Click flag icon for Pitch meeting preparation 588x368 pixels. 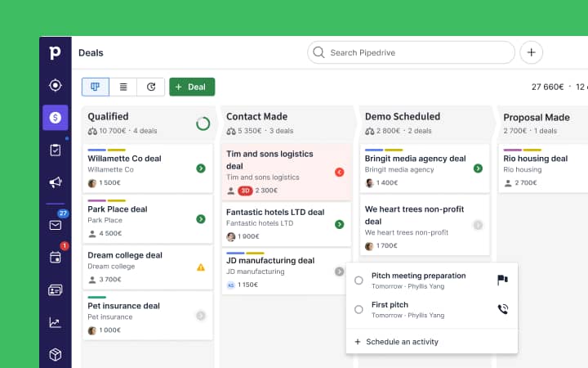click(x=502, y=280)
